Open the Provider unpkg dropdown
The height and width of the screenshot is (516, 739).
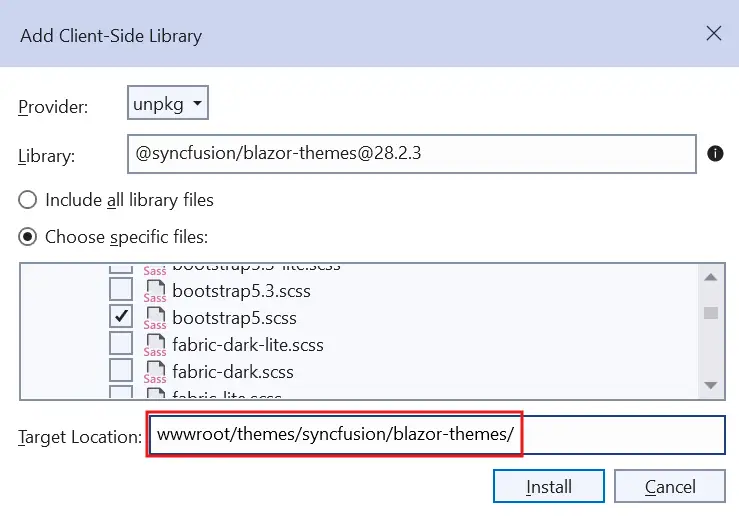(x=168, y=103)
